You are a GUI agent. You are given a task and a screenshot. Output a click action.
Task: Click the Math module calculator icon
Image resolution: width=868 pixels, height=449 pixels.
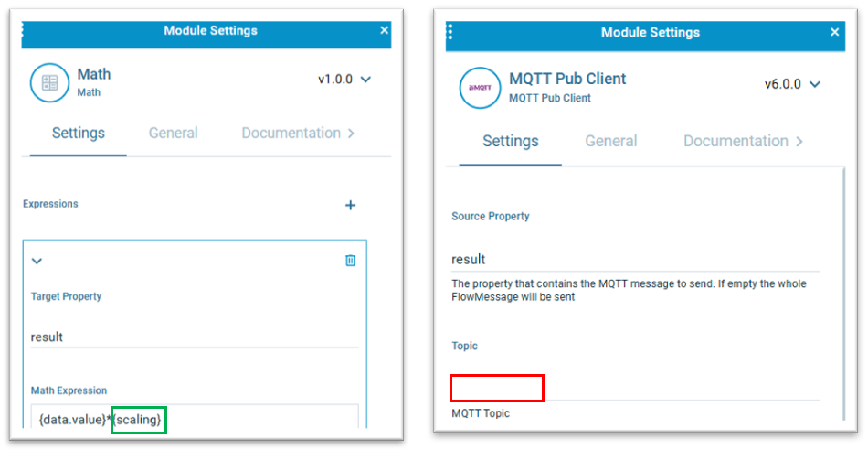(50, 83)
